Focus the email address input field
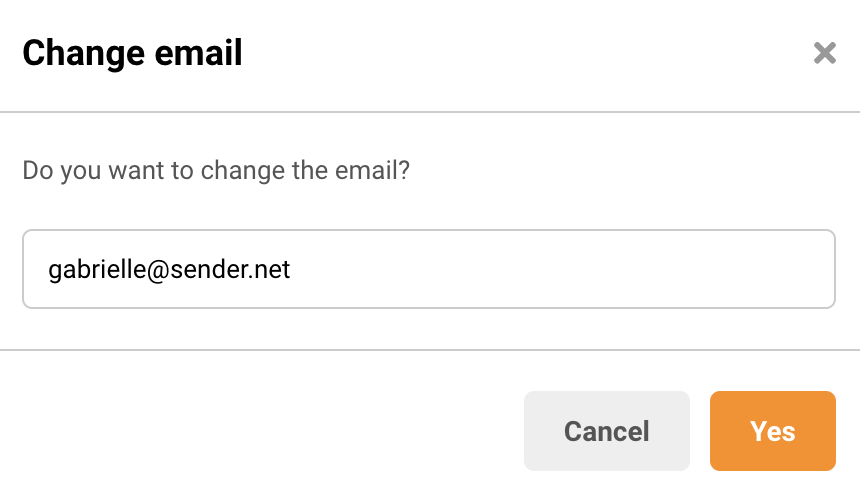This screenshot has width=860, height=504. pyautogui.click(x=428, y=269)
